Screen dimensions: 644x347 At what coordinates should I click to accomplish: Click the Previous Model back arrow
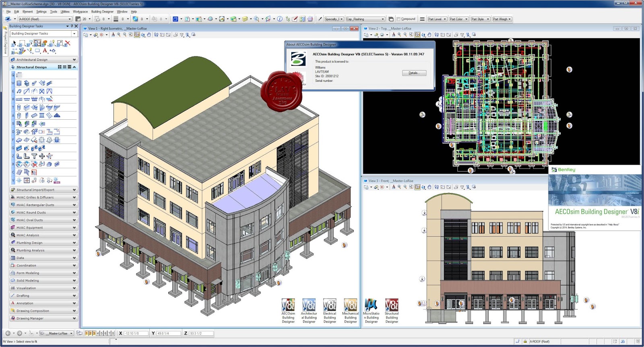point(8,333)
